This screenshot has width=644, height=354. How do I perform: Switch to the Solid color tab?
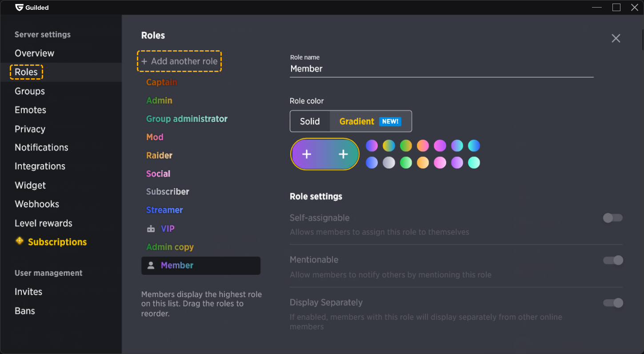coord(310,121)
